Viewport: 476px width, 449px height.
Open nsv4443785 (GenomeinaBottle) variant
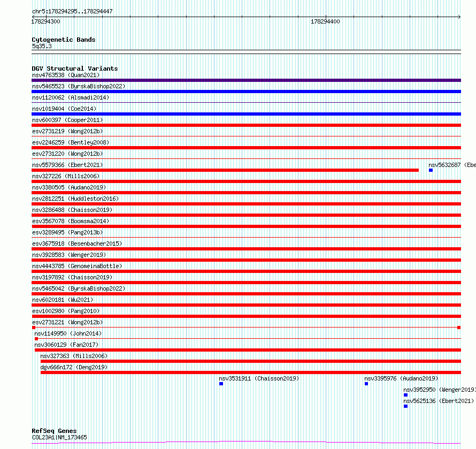[x=77, y=266]
